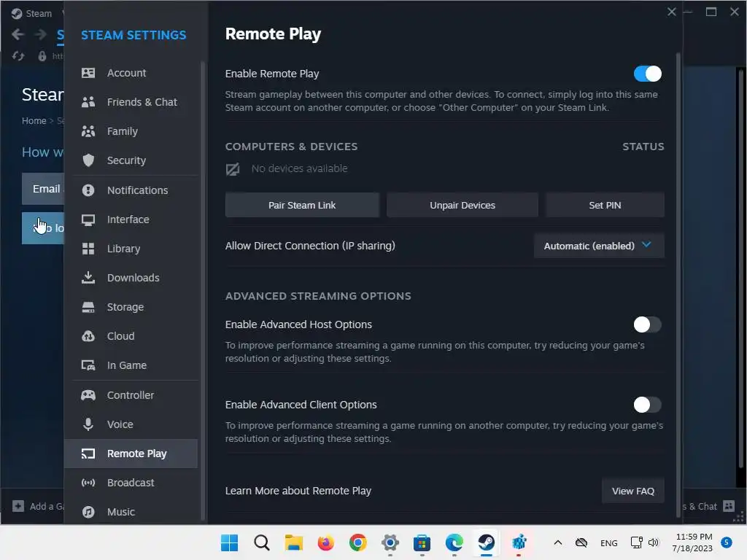This screenshot has height=560, width=747.
Task: Switch to Friends & Chat settings
Action: click(131, 102)
